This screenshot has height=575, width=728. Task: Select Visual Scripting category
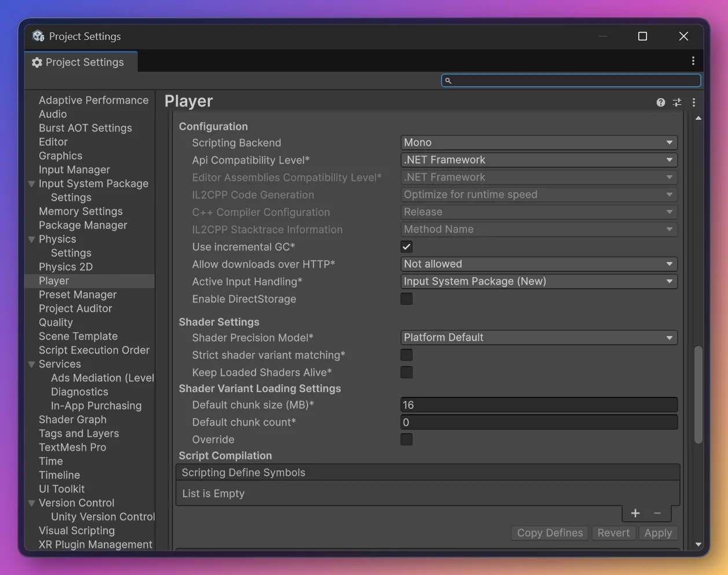[x=76, y=530]
